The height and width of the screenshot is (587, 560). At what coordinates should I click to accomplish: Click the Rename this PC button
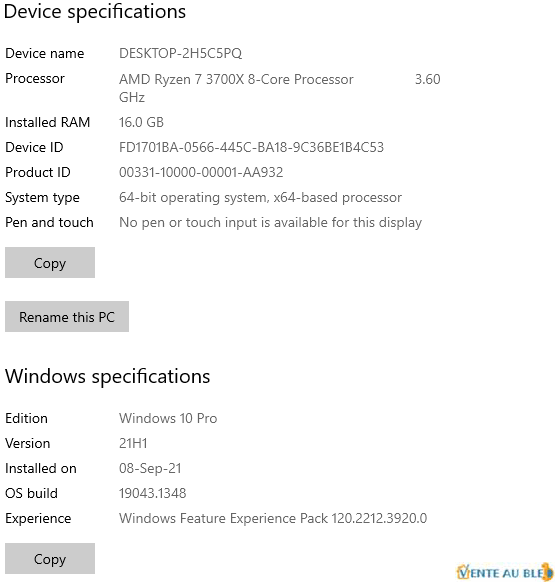coord(67,316)
